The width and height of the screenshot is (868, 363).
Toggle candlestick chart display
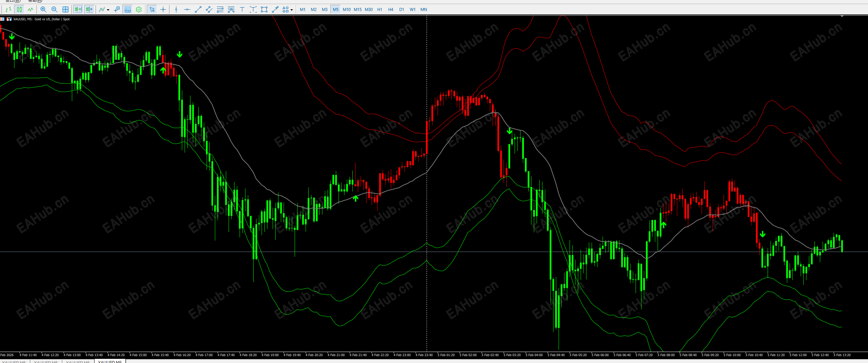pyautogui.click(x=19, y=10)
